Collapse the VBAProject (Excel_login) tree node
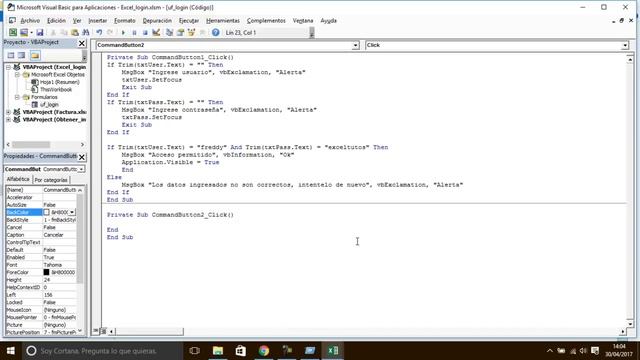The height and width of the screenshot is (360, 640). [8, 67]
